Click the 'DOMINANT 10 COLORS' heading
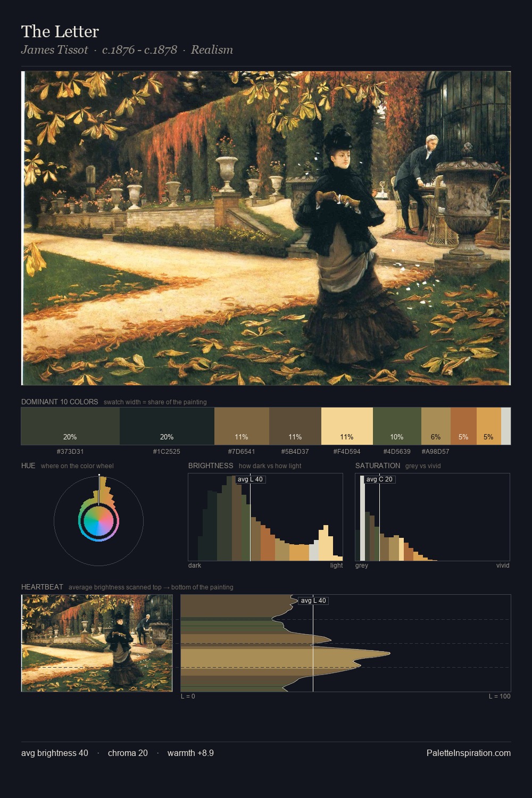532x798 pixels. [60, 402]
